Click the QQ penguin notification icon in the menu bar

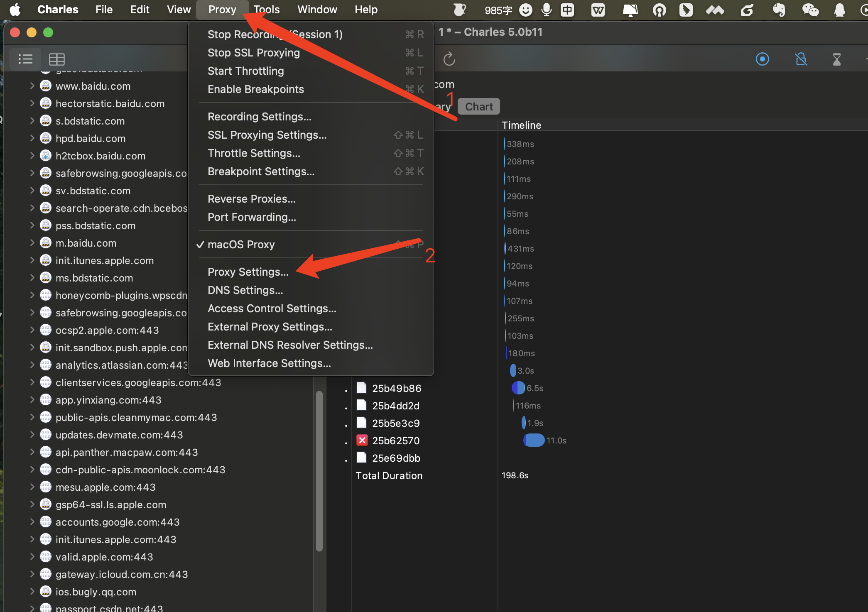pos(839,9)
